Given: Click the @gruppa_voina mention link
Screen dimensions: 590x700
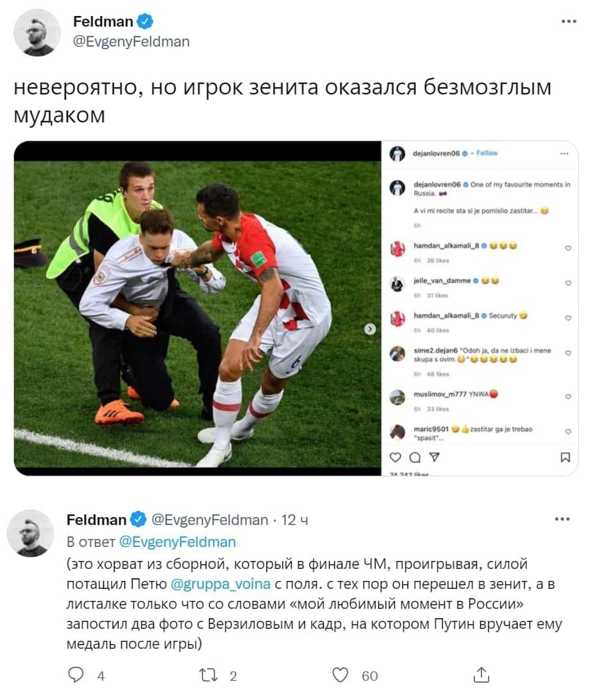Looking at the screenshot, I should point(220,584).
